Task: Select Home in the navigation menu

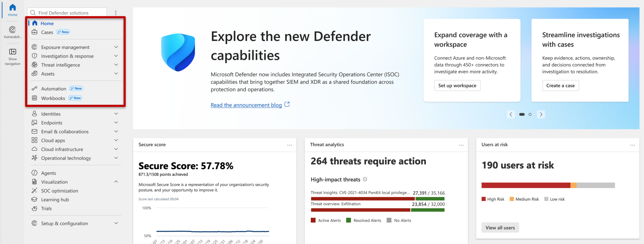Action: [47, 23]
